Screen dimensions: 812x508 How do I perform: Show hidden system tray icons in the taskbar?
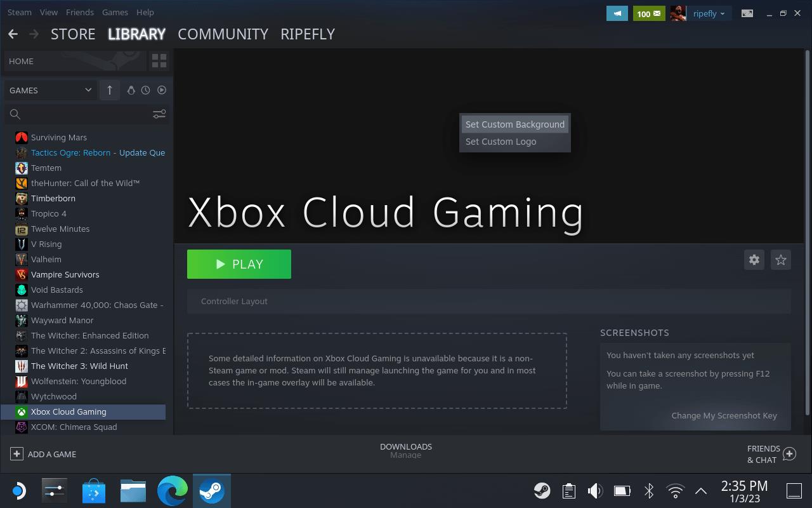tap(701, 491)
